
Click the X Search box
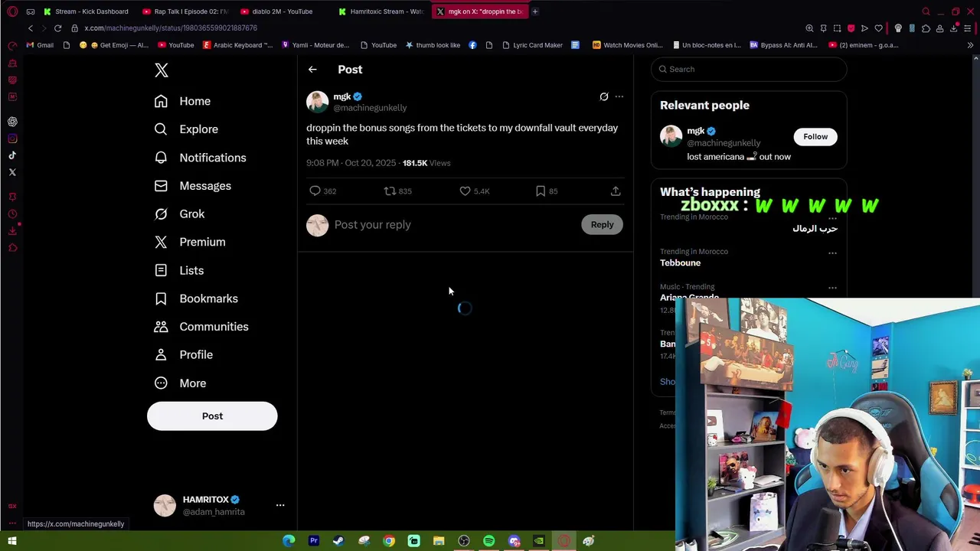coord(749,70)
